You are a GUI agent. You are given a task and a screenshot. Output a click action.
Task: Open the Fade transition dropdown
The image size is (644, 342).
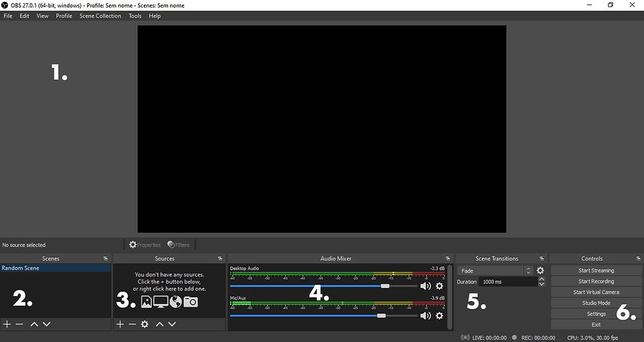click(495, 270)
